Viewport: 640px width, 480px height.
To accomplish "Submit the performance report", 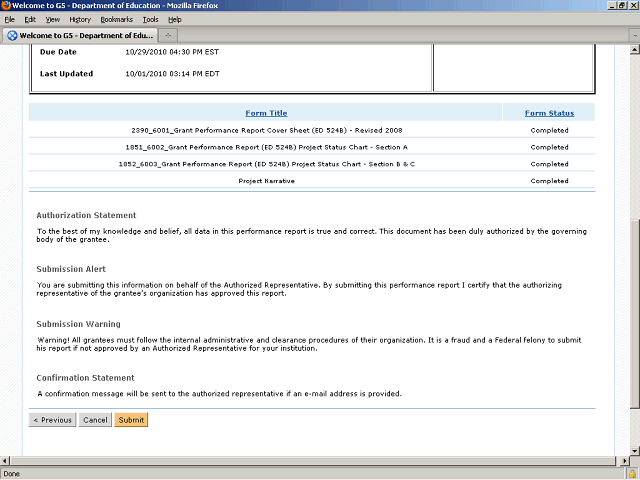I will point(131,420).
